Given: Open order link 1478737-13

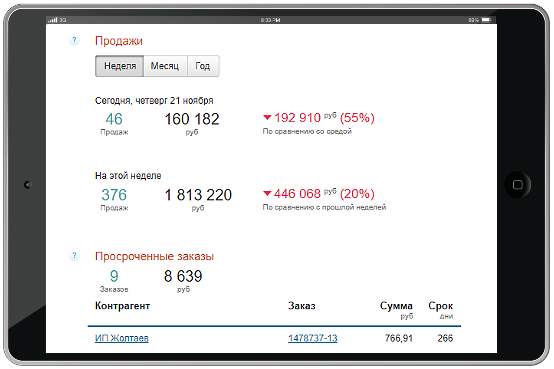Looking at the screenshot, I should click(313, 338).
